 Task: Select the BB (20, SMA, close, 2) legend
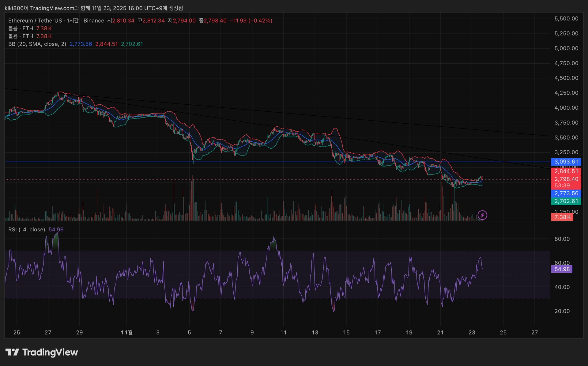37,44
